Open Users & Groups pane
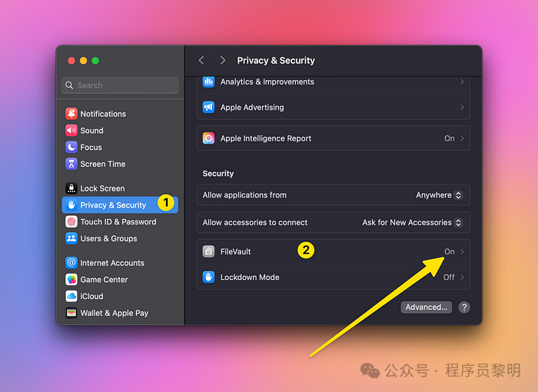Screen dimensions: 538x392 pos(120,238)
